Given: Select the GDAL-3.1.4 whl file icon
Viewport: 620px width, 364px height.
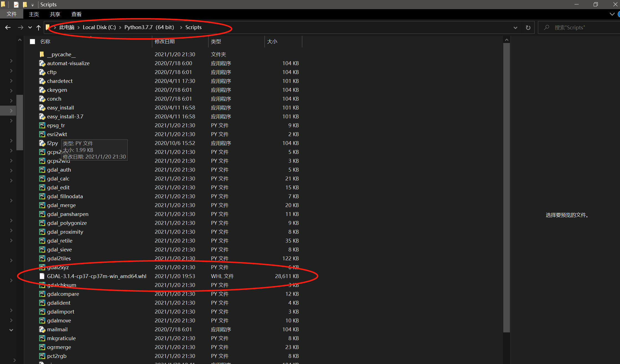Looking at the screenshot, I should 42,276.
